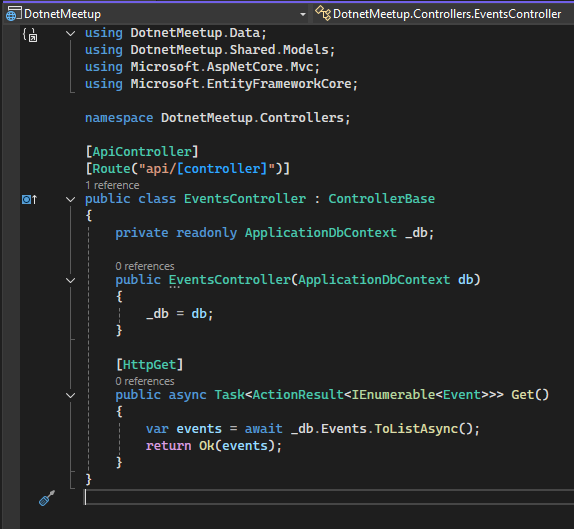Open the DotnetMeetup project dropdown
The image size is (574, 529).
(303, 14)
